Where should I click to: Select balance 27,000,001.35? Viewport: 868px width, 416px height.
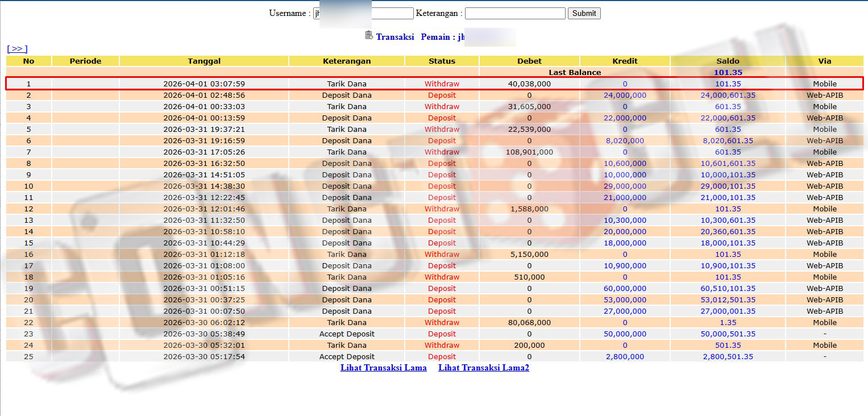(728, 311)
